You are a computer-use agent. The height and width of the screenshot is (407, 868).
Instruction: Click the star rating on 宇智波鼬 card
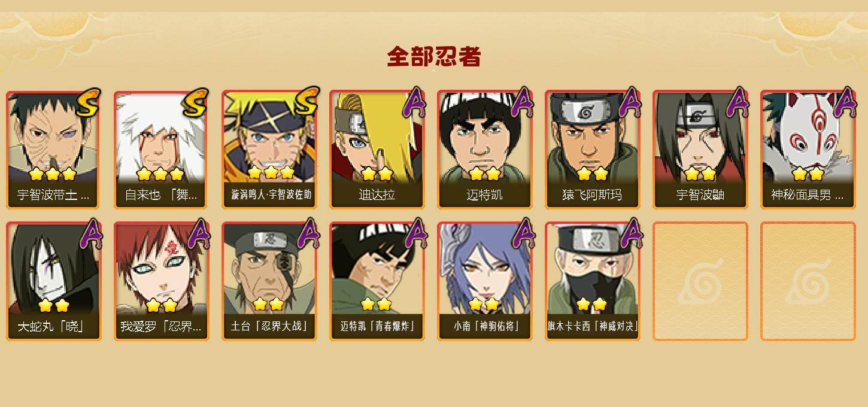[700, 174]
